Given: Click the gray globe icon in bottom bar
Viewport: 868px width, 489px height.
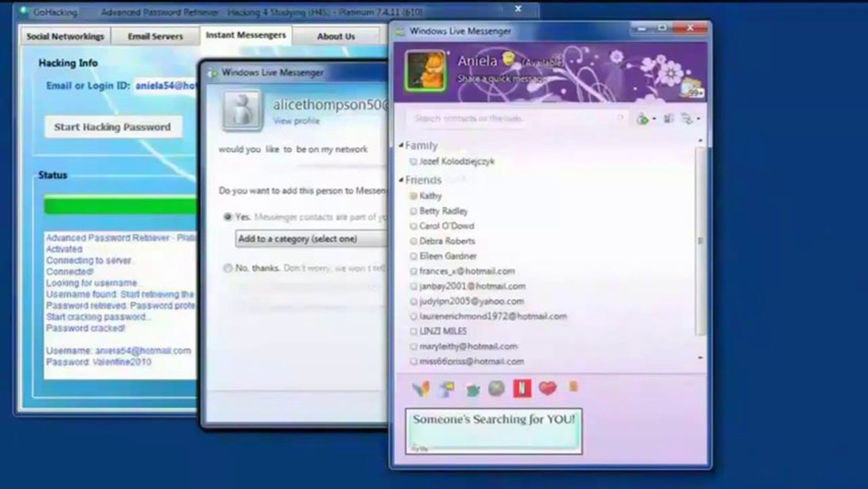Looking at the screenshot, I should [497, 389].
